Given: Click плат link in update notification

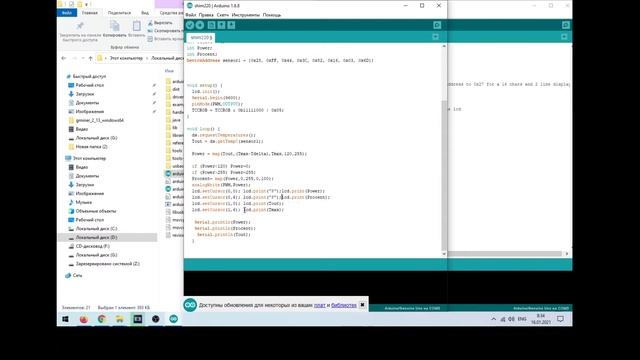Looking at the screenshot, I should click(320, 305).
